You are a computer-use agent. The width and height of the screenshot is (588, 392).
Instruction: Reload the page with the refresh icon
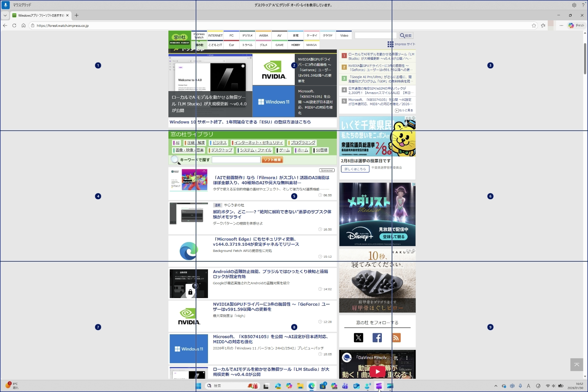click(x=14, y=25)
